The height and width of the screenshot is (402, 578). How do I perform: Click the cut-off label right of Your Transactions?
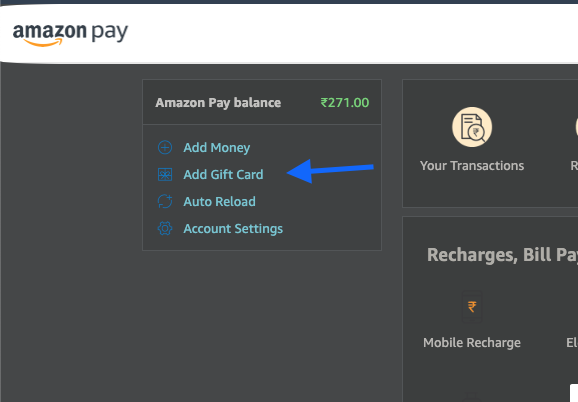click(574, 166)
